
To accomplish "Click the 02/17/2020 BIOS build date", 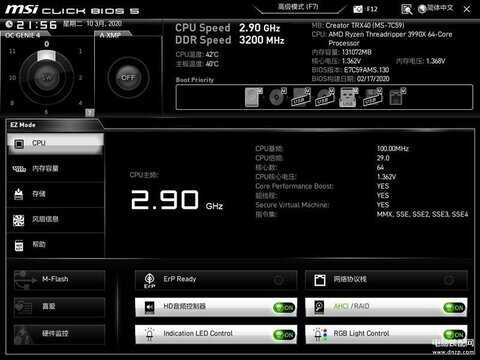I will tap(373, 79).
